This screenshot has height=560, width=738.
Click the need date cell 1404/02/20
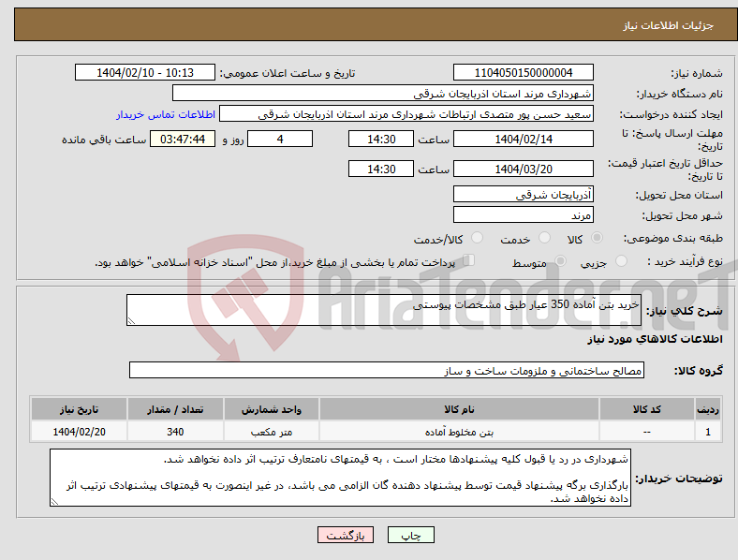point(79,431)
